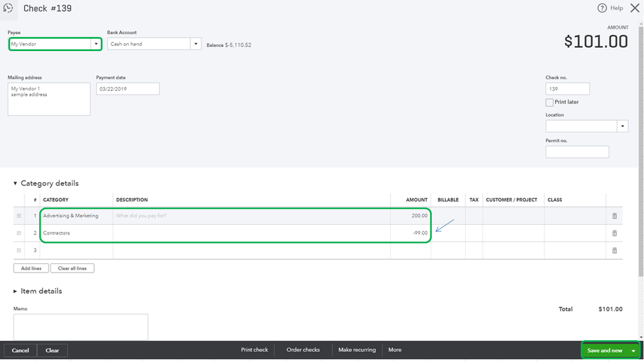
Task: Delete line 1 with its trash icon
Action: [614, 216]
